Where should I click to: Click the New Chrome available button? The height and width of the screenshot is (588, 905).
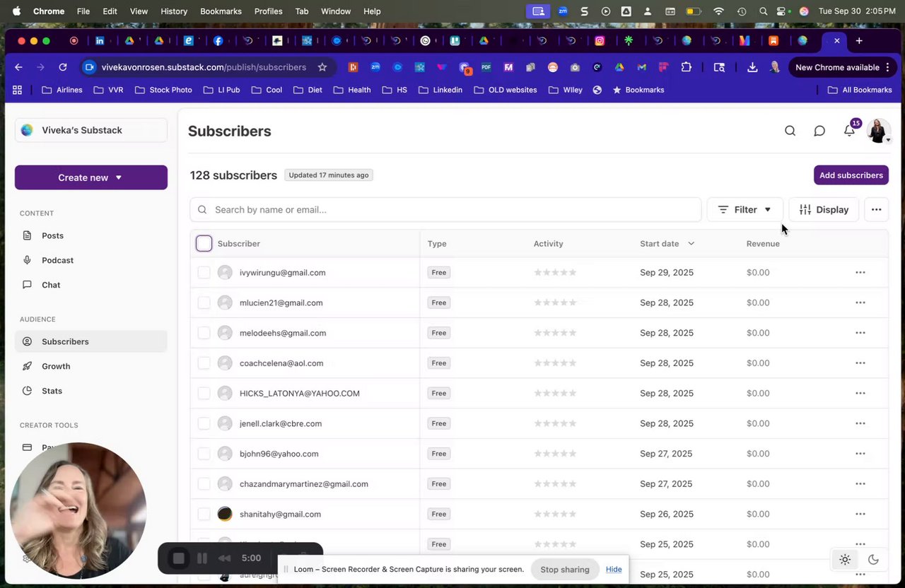842,67
